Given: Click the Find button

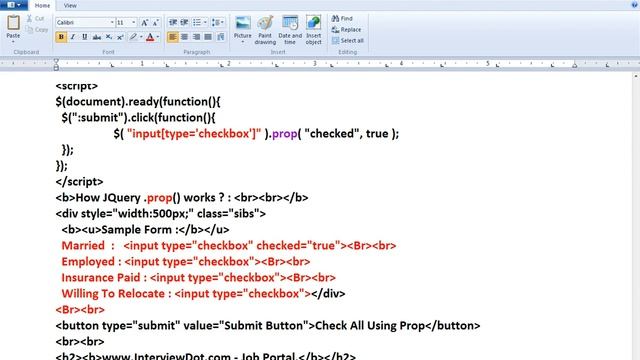Looking at the screenshot, I should pyautogui.click(x=342, y=18).
